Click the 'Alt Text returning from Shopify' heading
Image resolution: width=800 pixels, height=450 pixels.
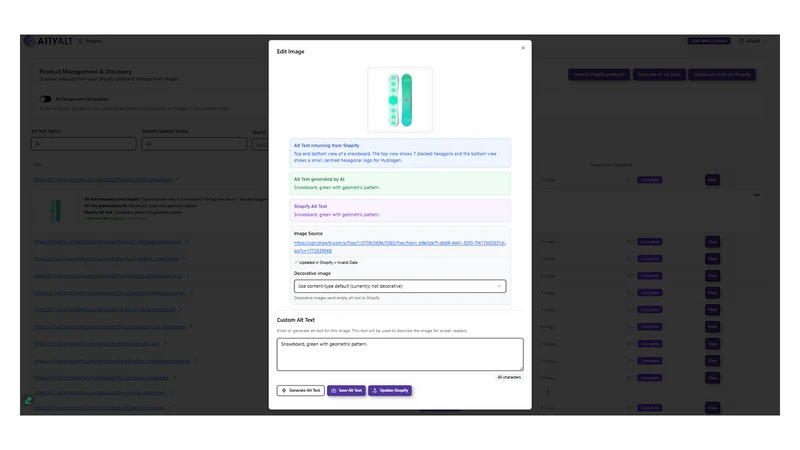click(327, 145)
